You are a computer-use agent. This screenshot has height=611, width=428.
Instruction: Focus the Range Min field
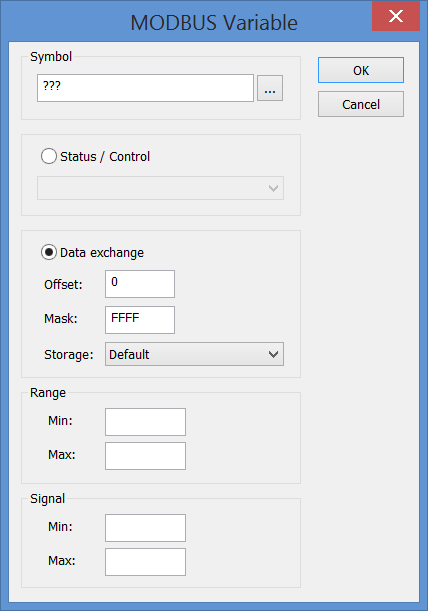[x=145, y=422]
